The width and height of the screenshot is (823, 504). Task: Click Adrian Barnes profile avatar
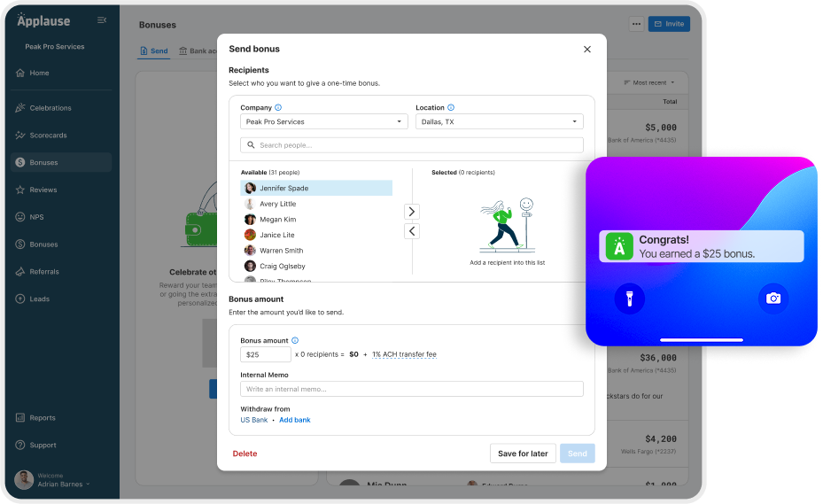(24, 480)
